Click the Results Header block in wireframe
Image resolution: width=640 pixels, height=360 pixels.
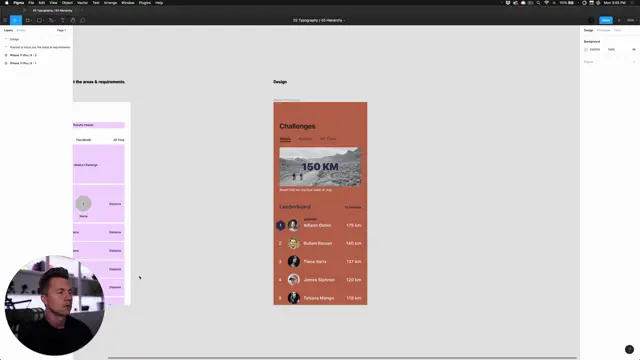click(99, 125)
